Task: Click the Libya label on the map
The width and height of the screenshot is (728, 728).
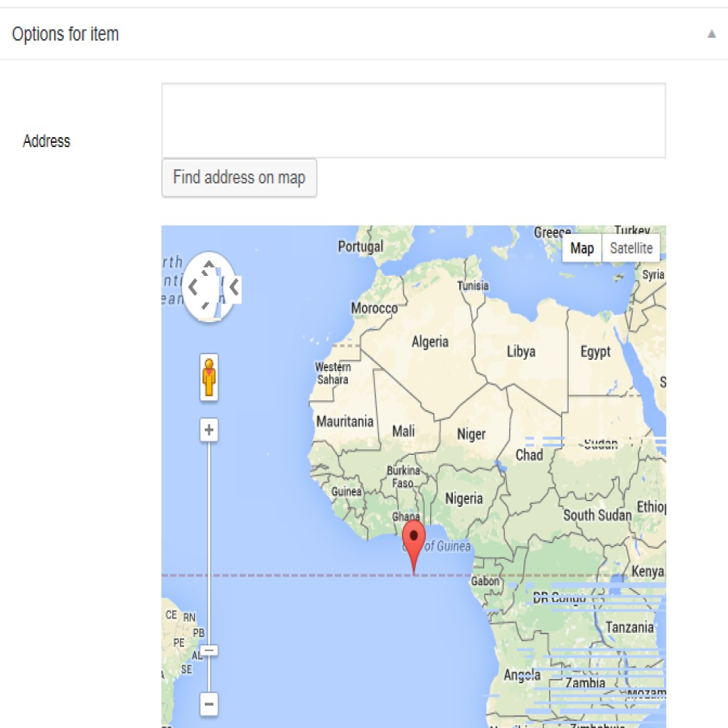Action: pos(520,351)
